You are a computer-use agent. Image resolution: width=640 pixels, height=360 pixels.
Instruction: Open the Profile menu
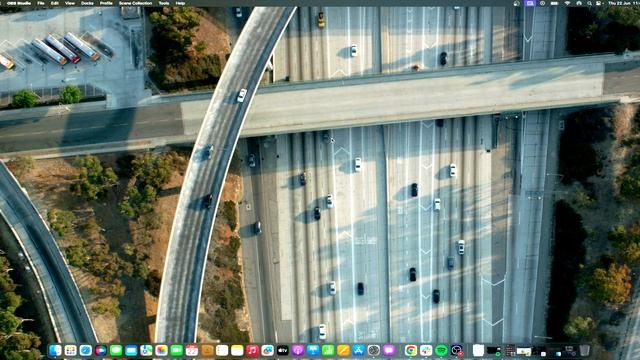click(106, 3)
